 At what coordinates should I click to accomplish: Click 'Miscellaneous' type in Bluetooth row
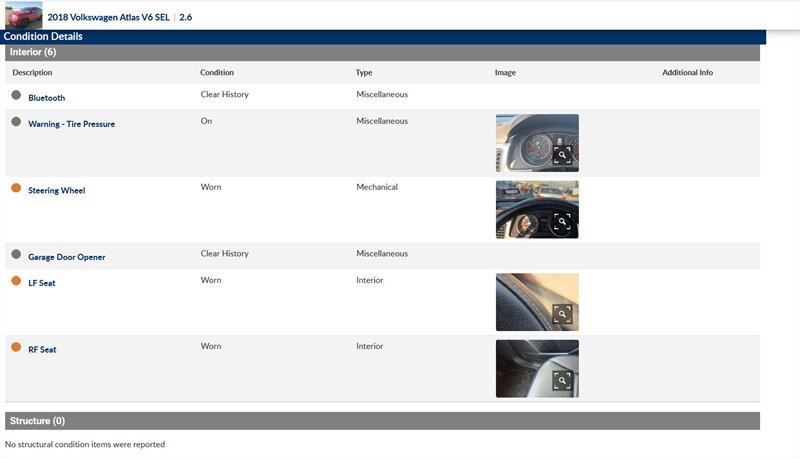[x=382, y=94]
